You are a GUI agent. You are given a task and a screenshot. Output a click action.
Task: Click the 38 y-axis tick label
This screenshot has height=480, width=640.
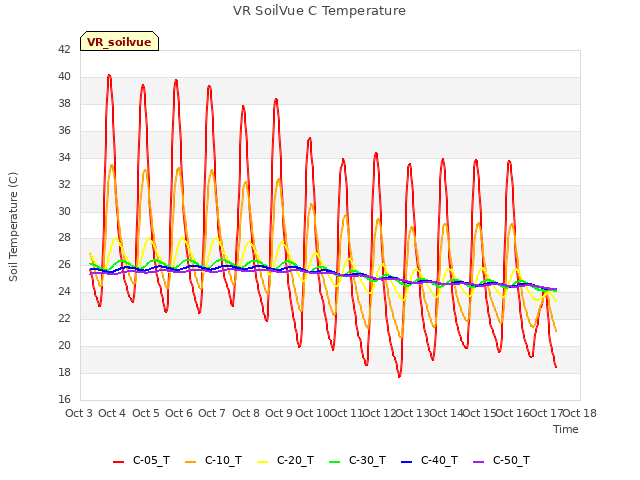pyautogui.click(x=64, y=103)
